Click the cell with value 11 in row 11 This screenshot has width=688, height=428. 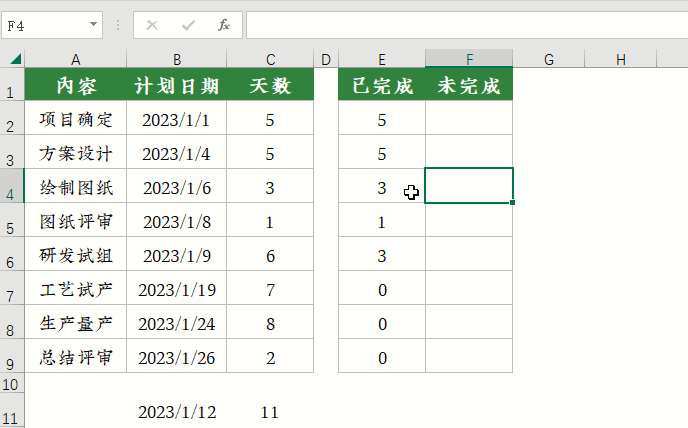tap(270, 412)
